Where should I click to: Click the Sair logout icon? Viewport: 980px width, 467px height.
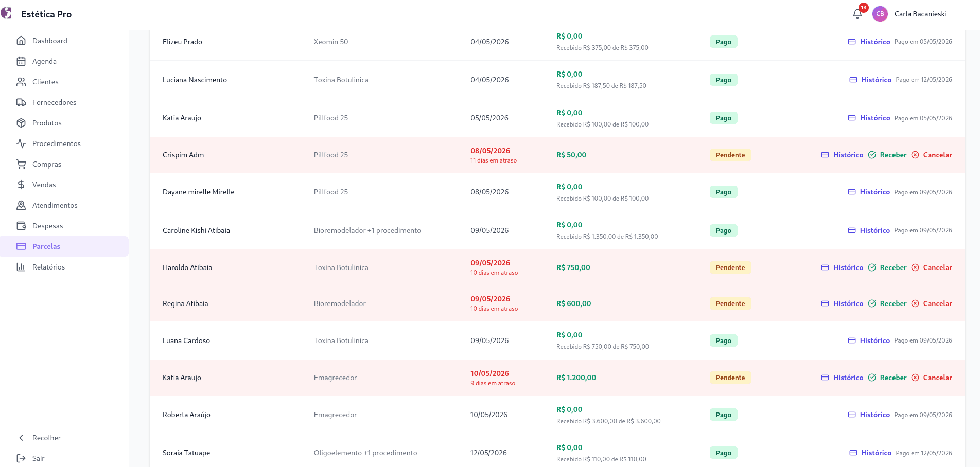pyautogui.click(x=21, y=458)
